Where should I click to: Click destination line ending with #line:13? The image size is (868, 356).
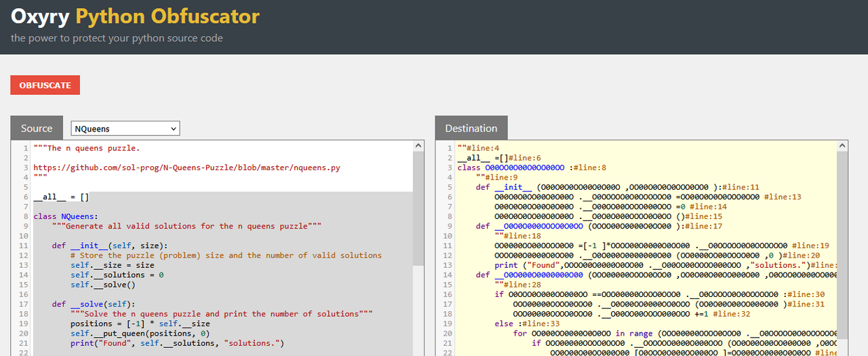648,197
